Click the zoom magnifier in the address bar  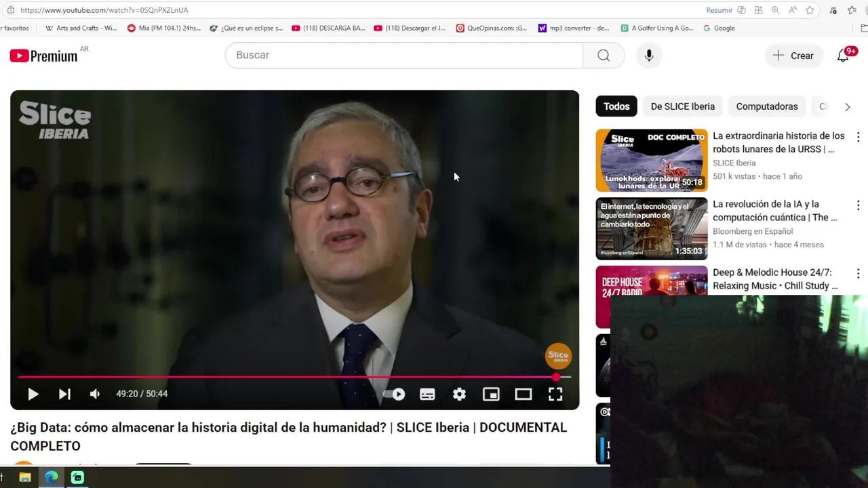[775, 10]
